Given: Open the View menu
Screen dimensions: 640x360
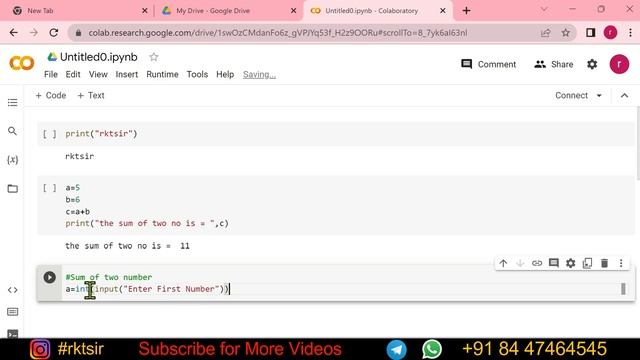Looking at the screenshot, I should tap(98, 74).
